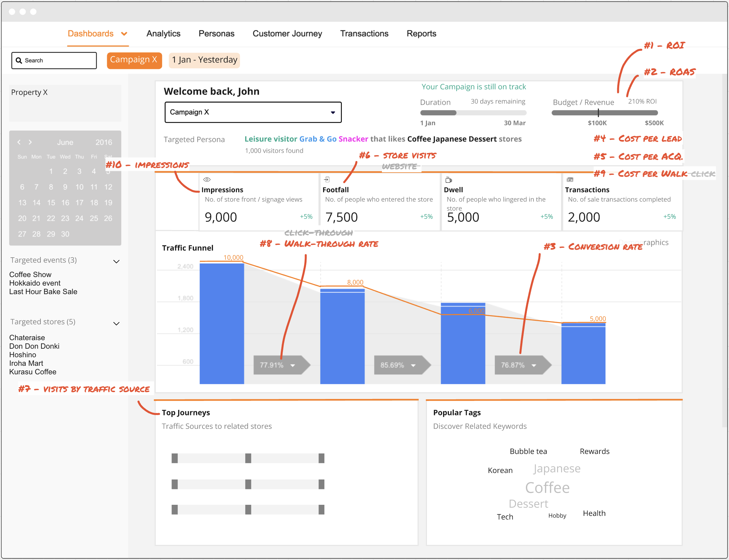Go to next month in calendar
Viewport: 729px width, 560px height.
[x=30, y=142]
